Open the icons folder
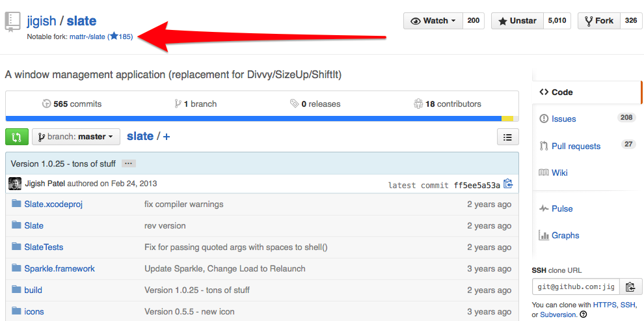Screen dimensions: 644x321 pos(34,311)
